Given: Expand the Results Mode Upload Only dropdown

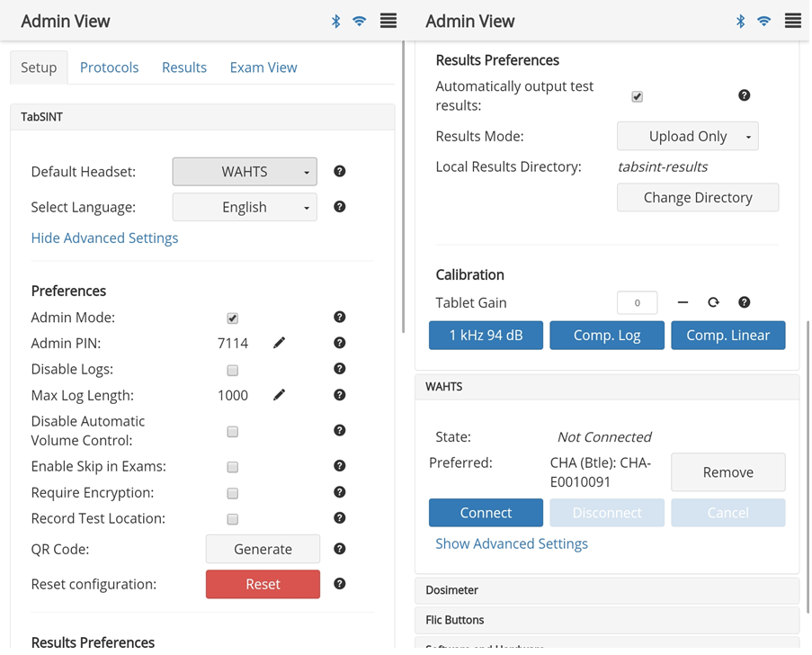Looking at the screenshot, I should (x=688, y=136).
